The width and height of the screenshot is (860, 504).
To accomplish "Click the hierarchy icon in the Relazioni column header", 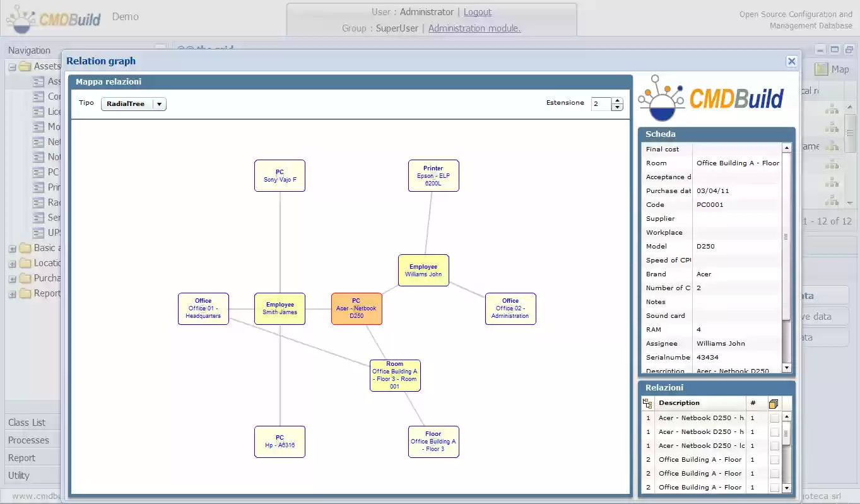I will [647, 403].
